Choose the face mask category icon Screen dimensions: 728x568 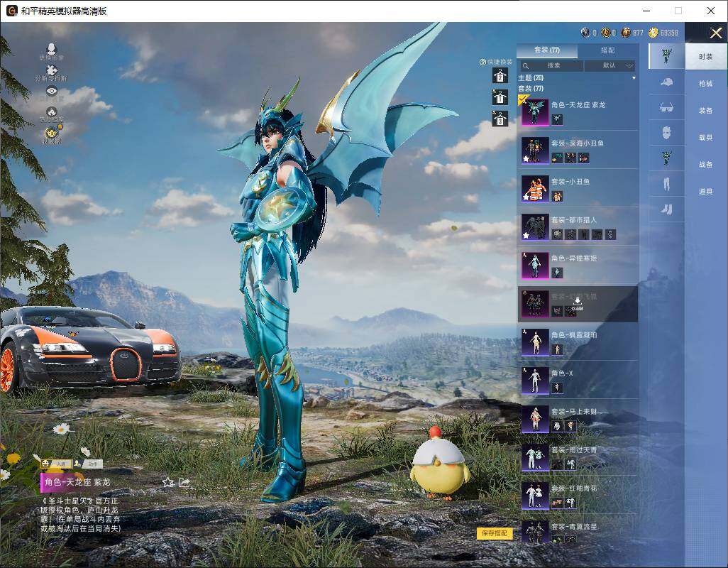click(666, 133)
